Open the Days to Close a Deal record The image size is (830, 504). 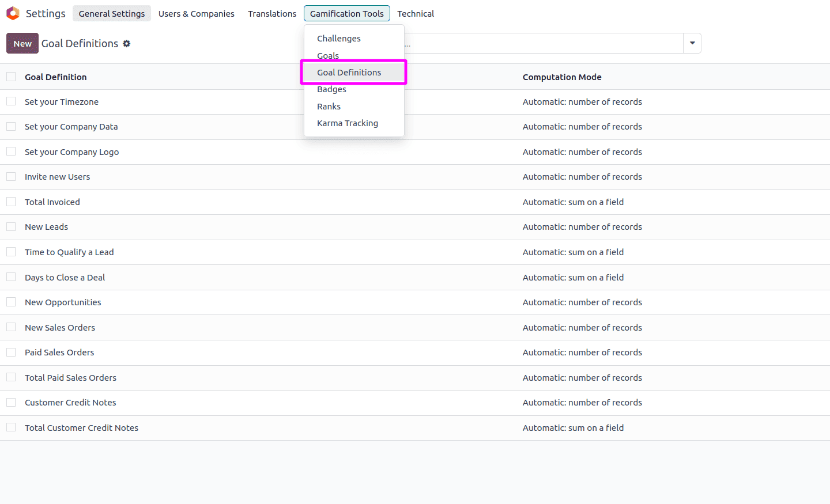click(65, 277)
